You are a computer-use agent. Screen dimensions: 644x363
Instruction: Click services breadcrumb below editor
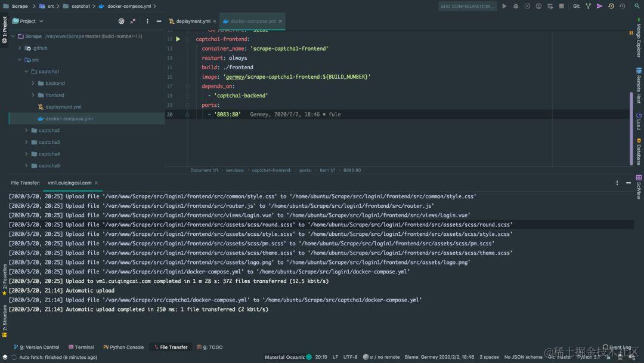tap(235, 170)
